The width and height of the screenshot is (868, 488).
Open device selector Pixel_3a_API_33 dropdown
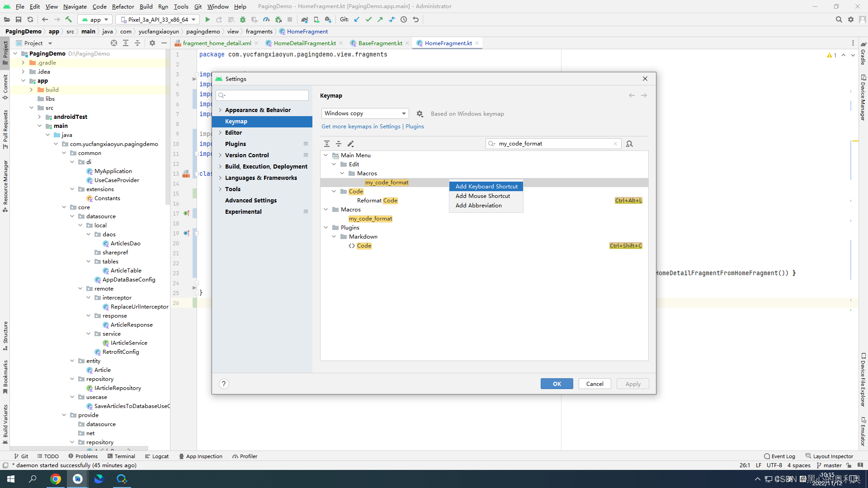(158, 19)
